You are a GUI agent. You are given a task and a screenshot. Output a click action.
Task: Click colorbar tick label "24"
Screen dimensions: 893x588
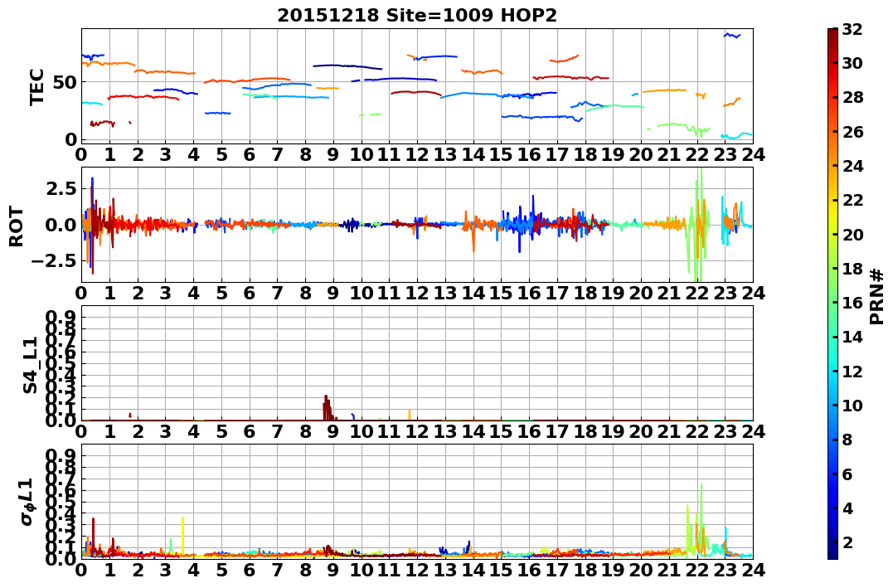(852, 166)
